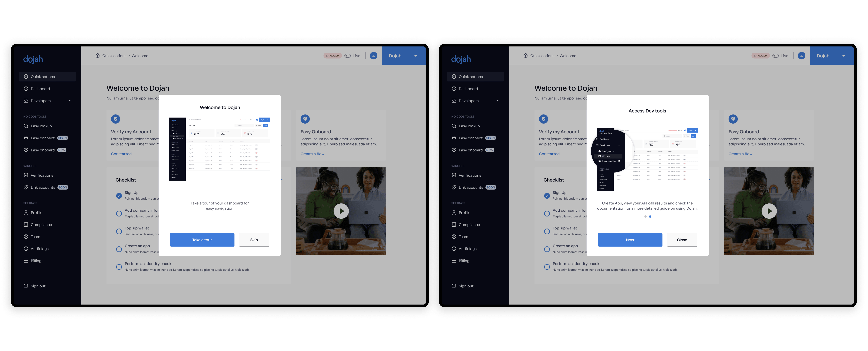Screen dimensions: 868x351
Task: Click Quick actions breadcrumb in right header
Action: (542, 56)
